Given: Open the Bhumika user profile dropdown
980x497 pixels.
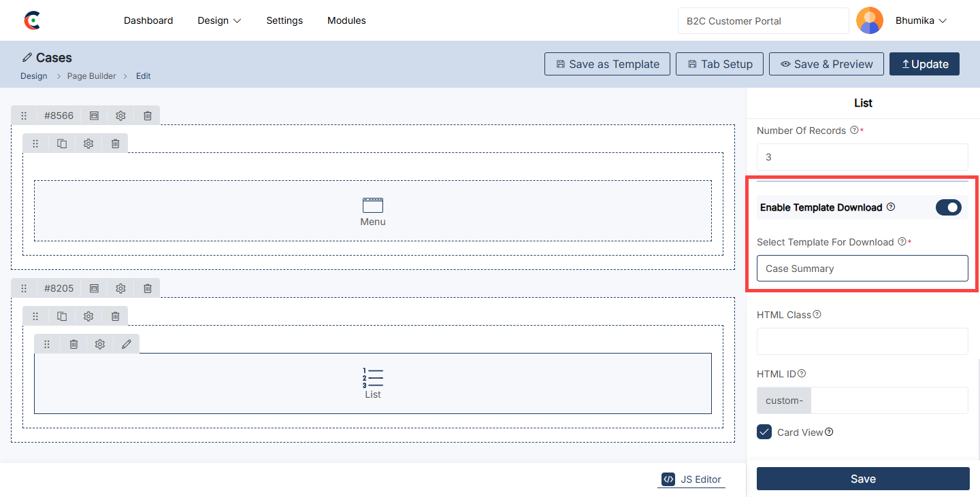Looking at the screenshot, I should point(921,20).
